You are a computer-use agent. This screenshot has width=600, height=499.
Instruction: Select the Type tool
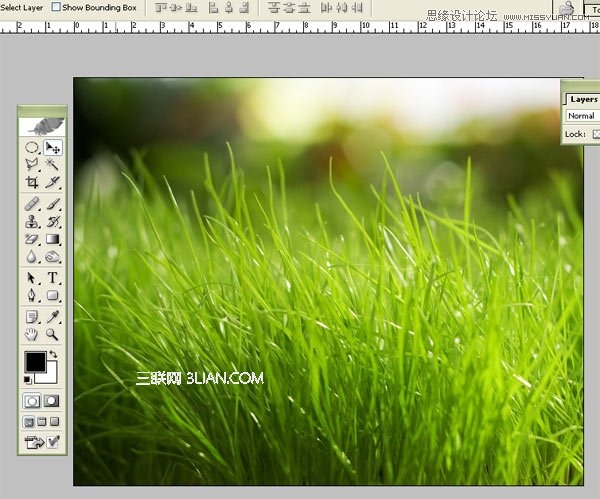point(53,278)
